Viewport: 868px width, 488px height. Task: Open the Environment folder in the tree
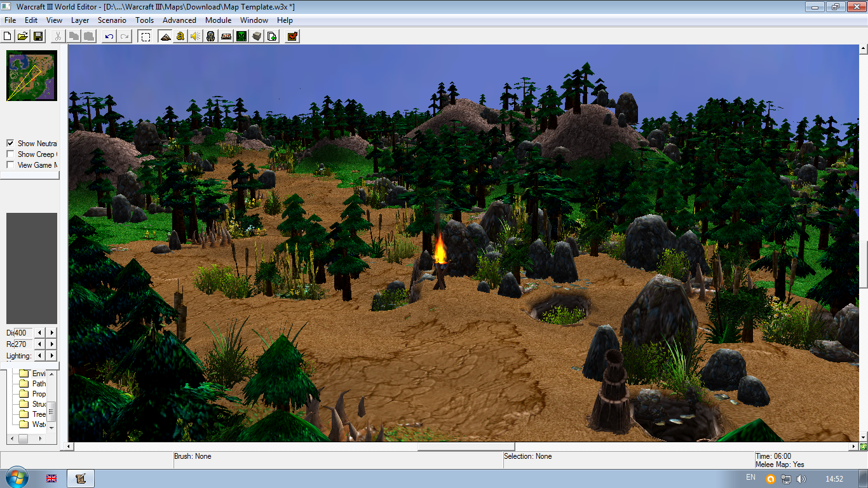(x=32, y=374)
